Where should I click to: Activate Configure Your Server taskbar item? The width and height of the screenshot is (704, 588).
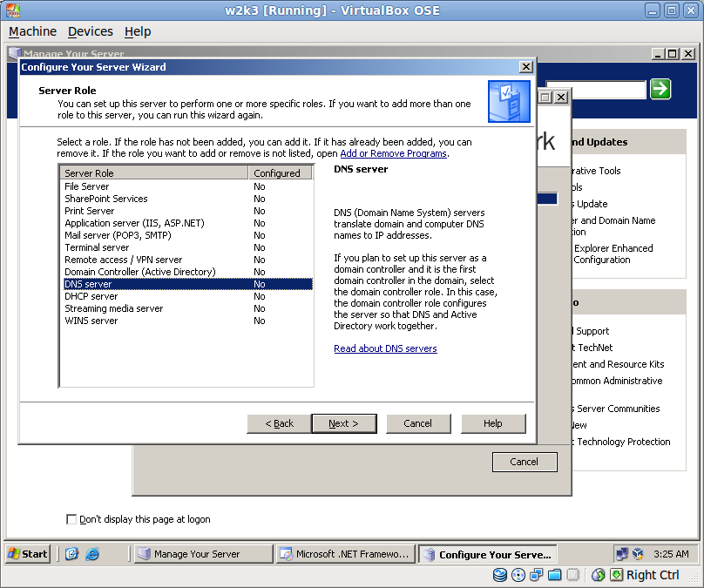pyautogui.click(x=488, y=554)
